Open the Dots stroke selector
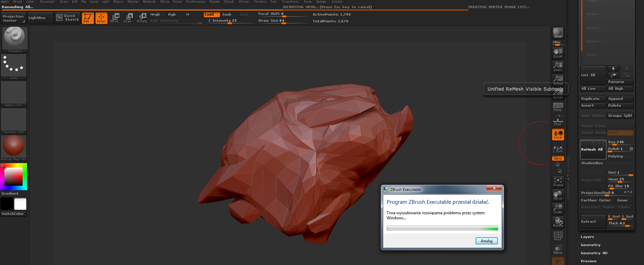The image size is (644, 265). (14, 66)
